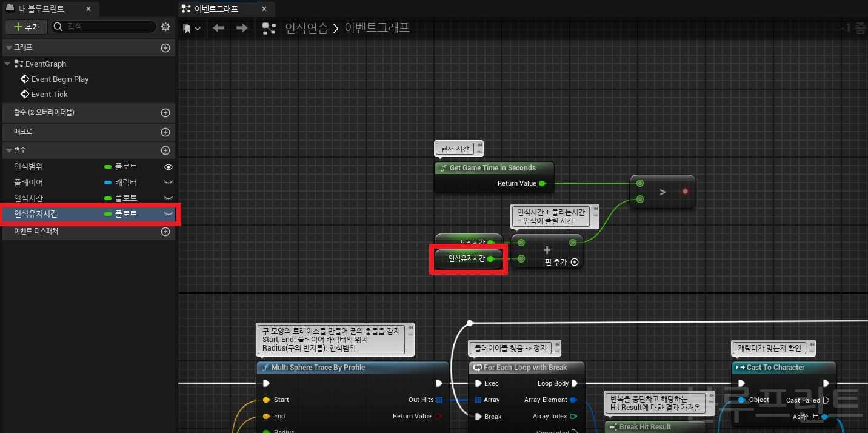Click 인식연습 in the breadcrumb

coord(307,28)
